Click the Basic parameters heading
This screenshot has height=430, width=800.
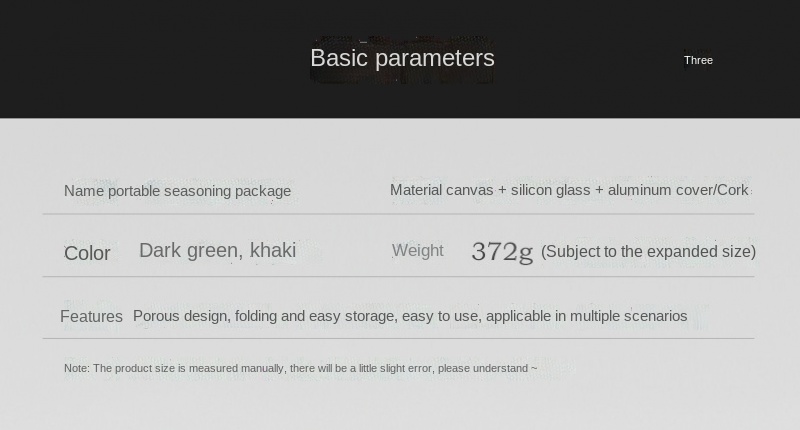click(402, 58)
